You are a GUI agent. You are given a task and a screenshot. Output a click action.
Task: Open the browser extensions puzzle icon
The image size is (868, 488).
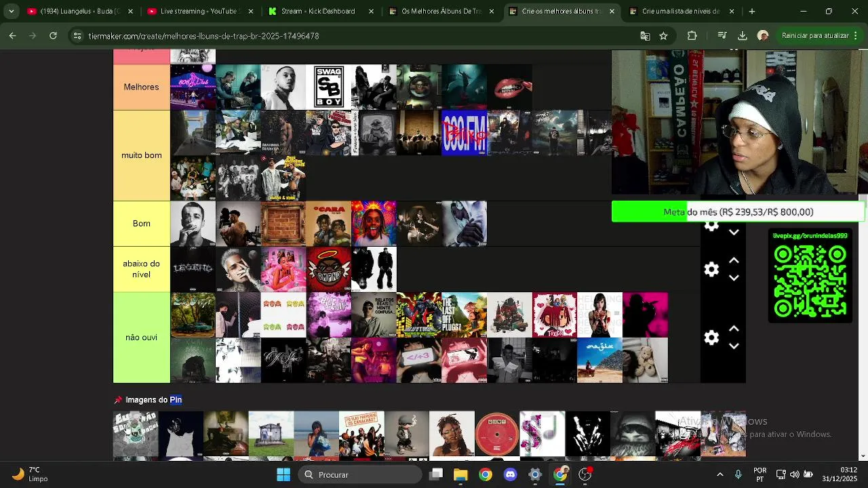[x=692, y=36]
